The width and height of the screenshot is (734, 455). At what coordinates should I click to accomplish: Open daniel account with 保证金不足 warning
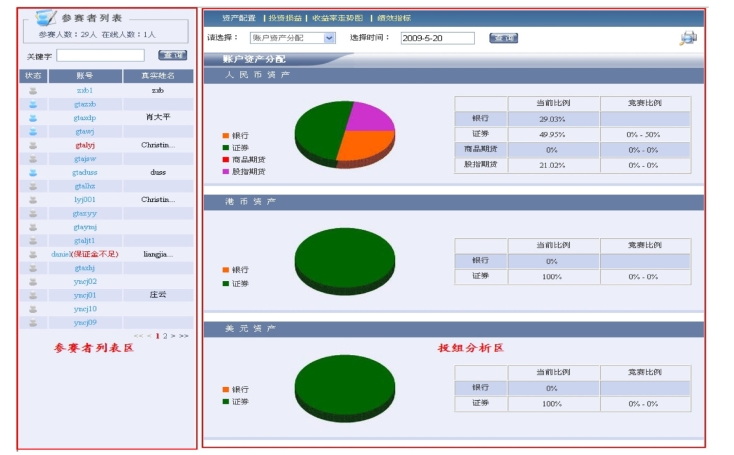(x=85, y=254)
